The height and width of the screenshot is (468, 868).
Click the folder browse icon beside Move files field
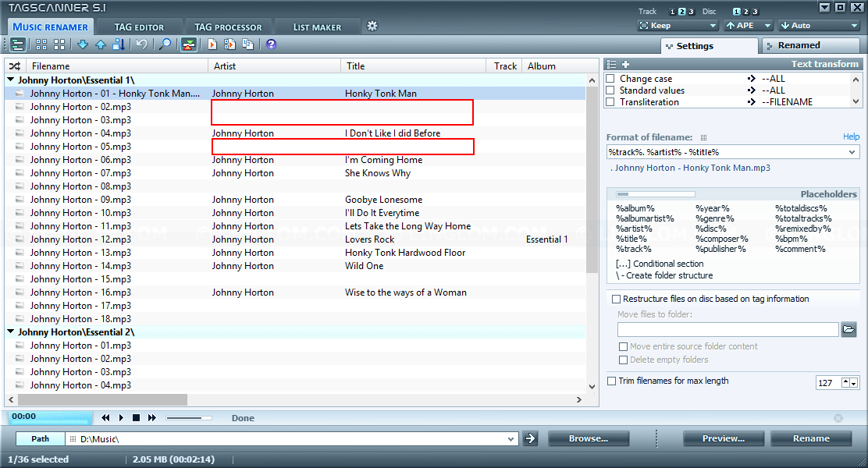point(848,330)
